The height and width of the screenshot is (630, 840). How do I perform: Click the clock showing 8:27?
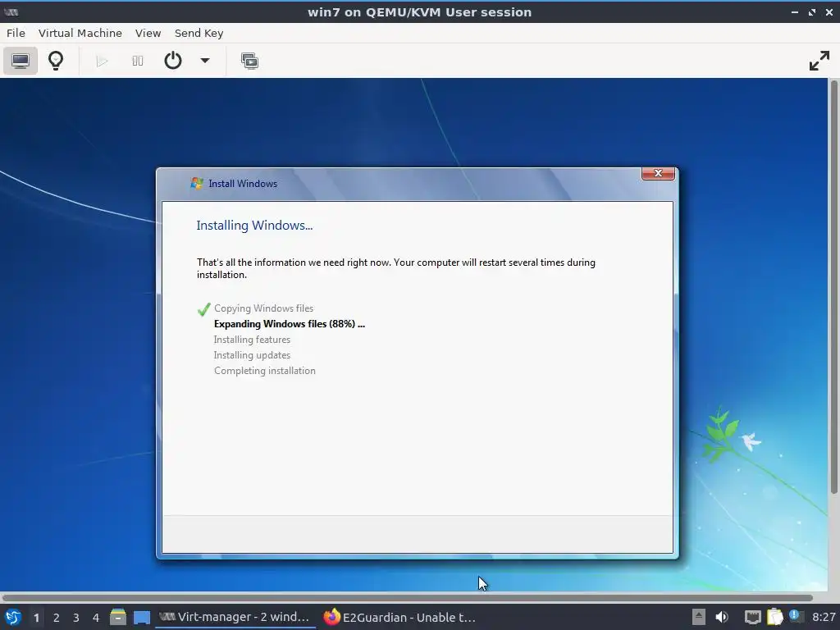(824, 617)
